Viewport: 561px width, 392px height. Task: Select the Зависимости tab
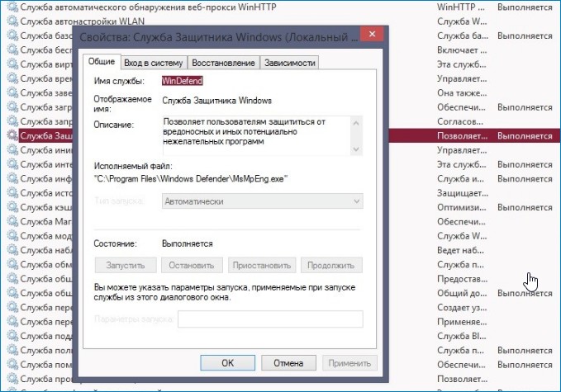click(x=289, y=63)
